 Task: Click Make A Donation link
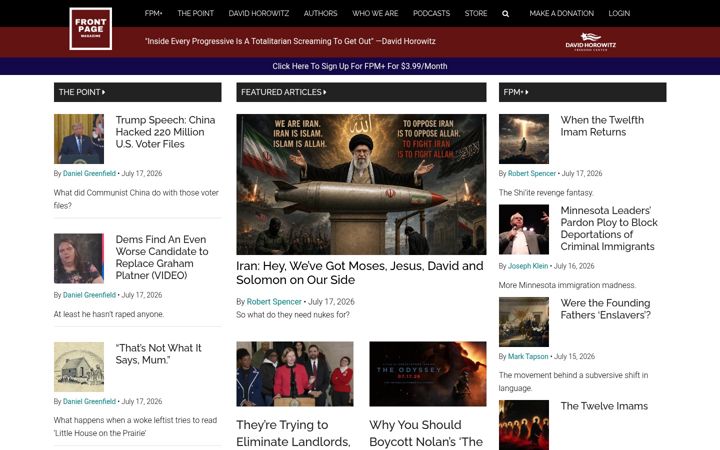click(x=562, y=13)
